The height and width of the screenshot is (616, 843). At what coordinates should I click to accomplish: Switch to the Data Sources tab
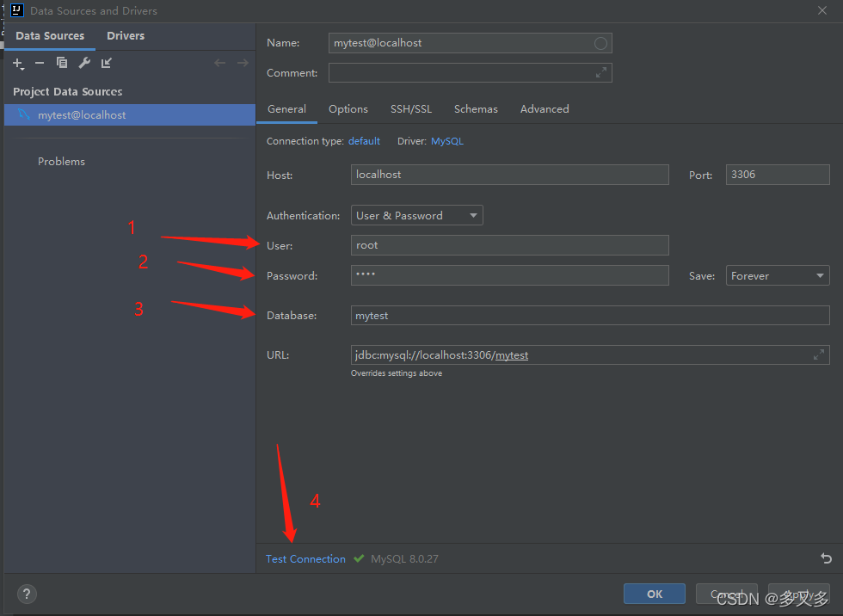click(50, 36)
